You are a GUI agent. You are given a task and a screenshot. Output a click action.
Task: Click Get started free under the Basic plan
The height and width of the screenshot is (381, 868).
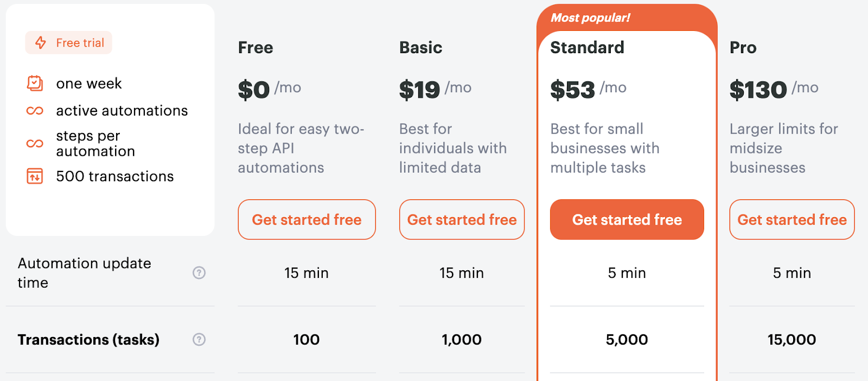[x=462, y=220]
